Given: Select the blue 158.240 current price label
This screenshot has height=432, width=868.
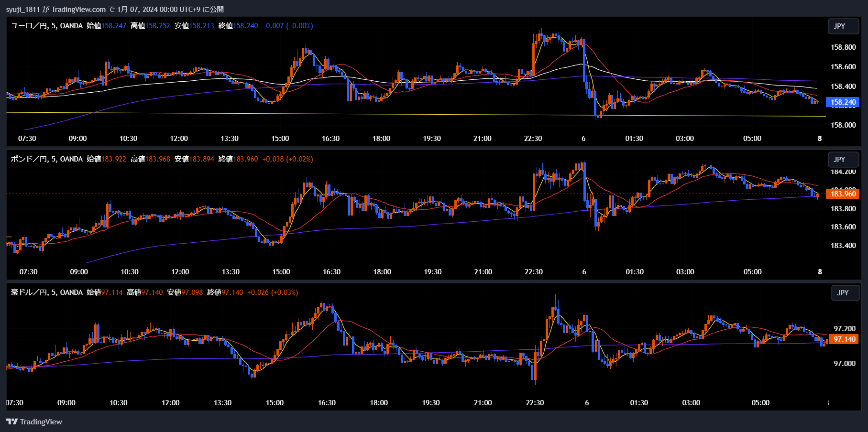Looking at the screenshot, I should click(843, 102).
